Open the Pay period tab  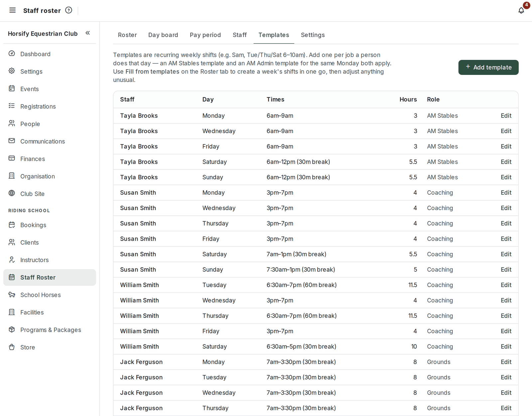pyautogui.click(x=205, y=35)
